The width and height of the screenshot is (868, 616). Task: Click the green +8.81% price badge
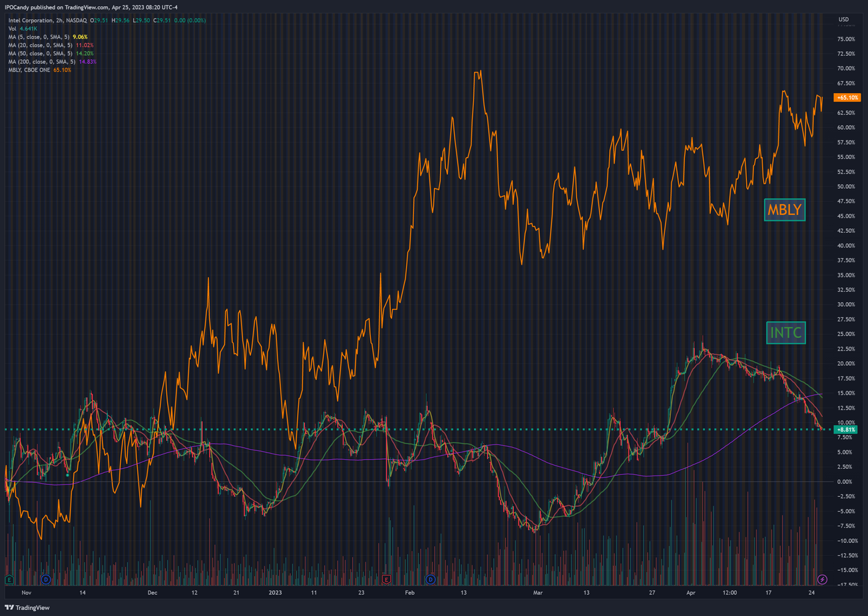[846, 430]
